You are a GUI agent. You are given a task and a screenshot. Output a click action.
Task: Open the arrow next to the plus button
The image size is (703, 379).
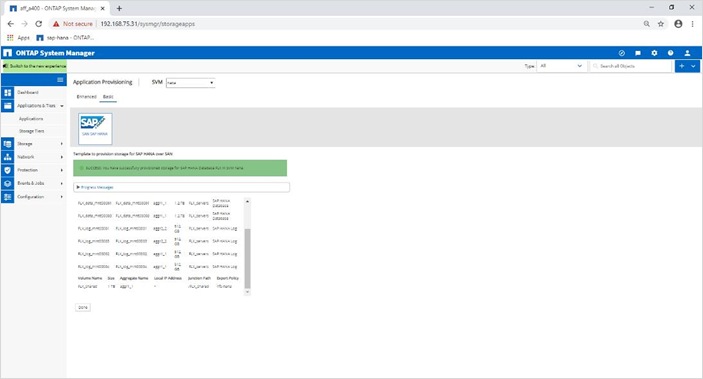click(694, 66)
